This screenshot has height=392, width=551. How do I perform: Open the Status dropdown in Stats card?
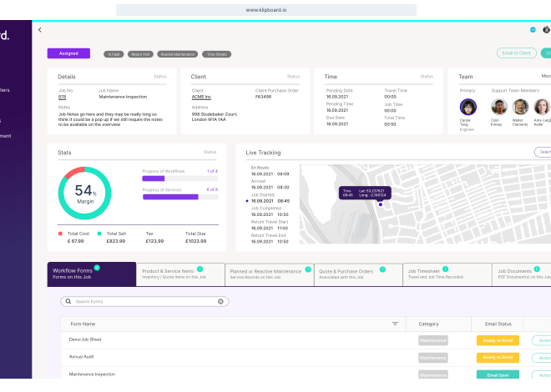pos(210,152)
